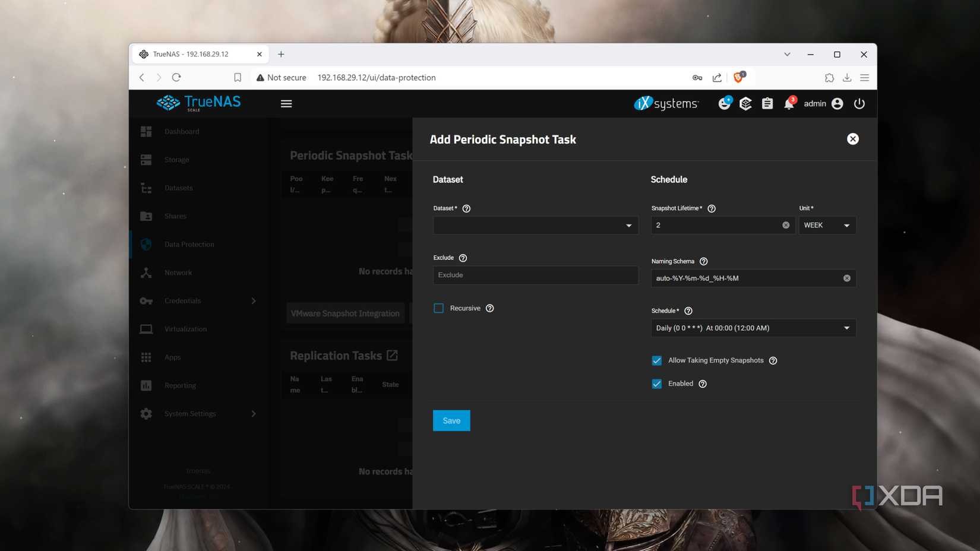Select Data Protection in the sidebar
Viewport: 980px width, 551px height.
[198, 245]
